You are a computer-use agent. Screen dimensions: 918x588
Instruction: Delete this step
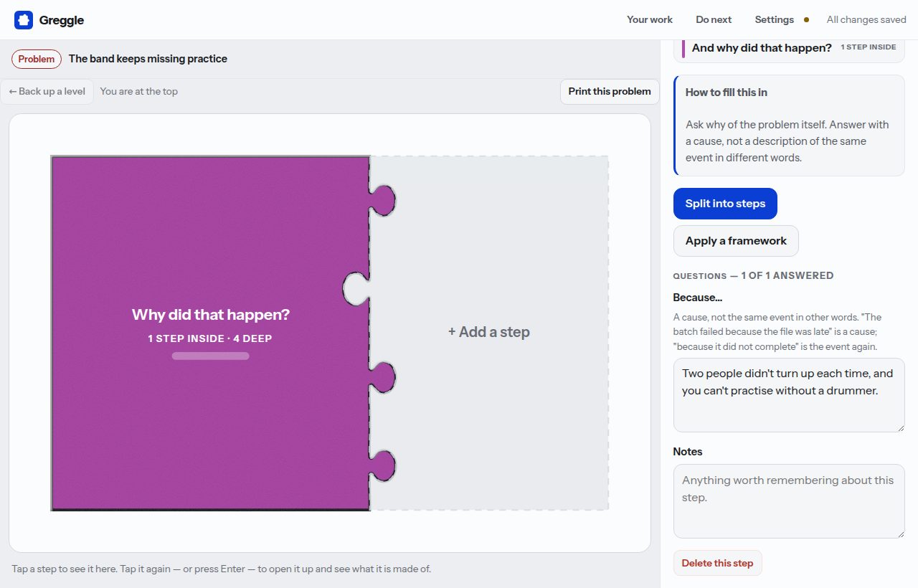click(x=717, y=563)
